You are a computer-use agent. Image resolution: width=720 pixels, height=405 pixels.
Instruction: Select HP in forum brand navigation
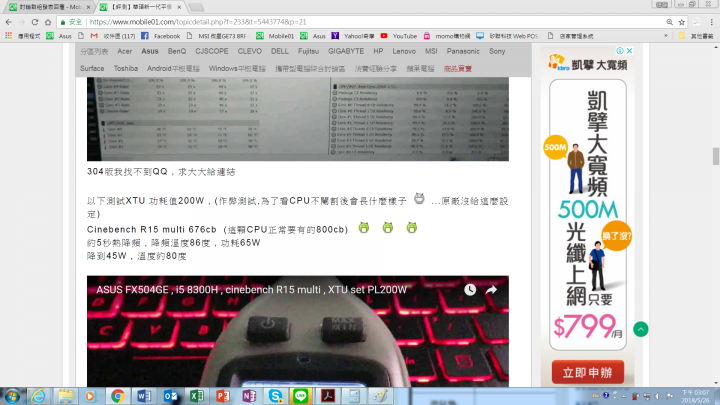point(378,51)
